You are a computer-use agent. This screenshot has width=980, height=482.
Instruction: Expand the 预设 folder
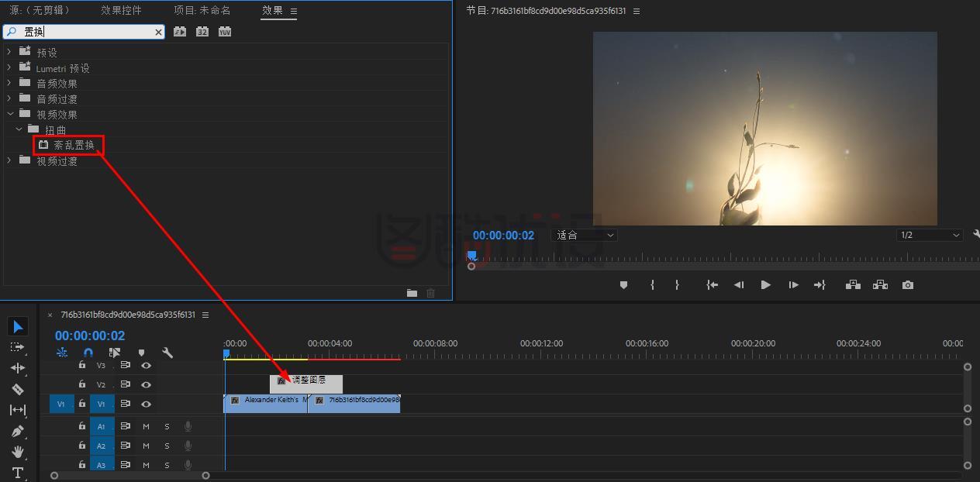click(x=9, y=52)
